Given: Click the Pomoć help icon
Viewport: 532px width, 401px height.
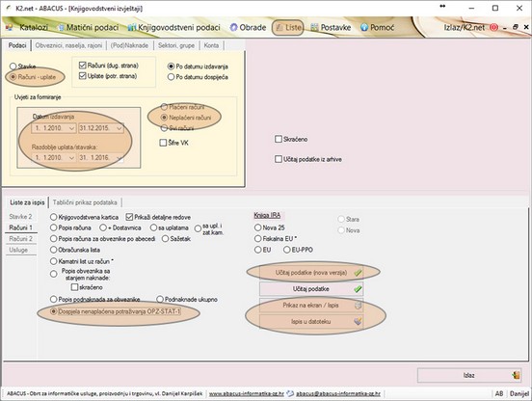Looking at the screenshot, I should tap(364, 28).
